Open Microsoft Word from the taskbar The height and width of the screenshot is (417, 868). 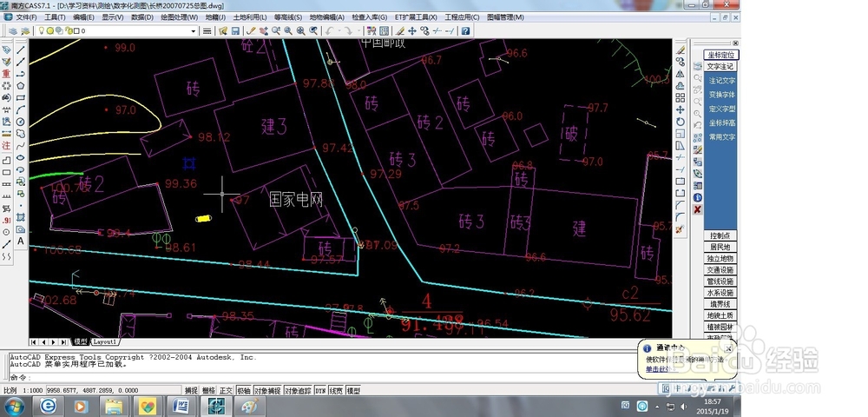coord(180,407)
